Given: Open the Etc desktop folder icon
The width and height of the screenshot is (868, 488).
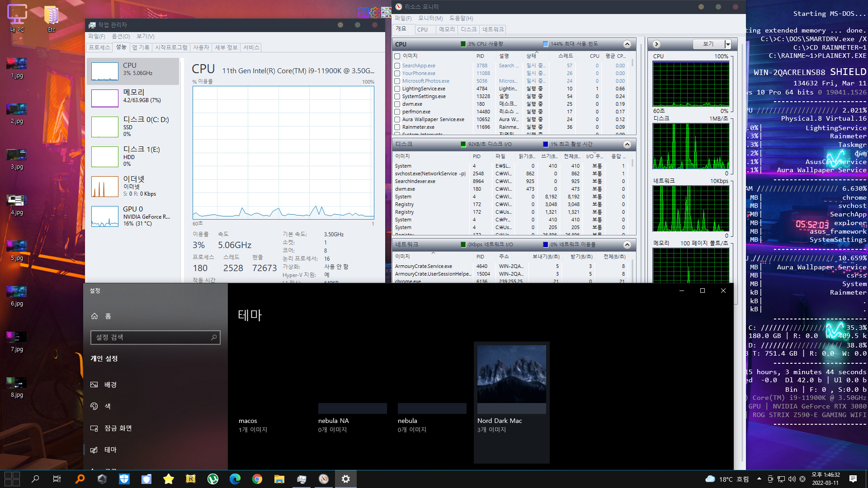Looking at the screenshot, I should (51, 18).
